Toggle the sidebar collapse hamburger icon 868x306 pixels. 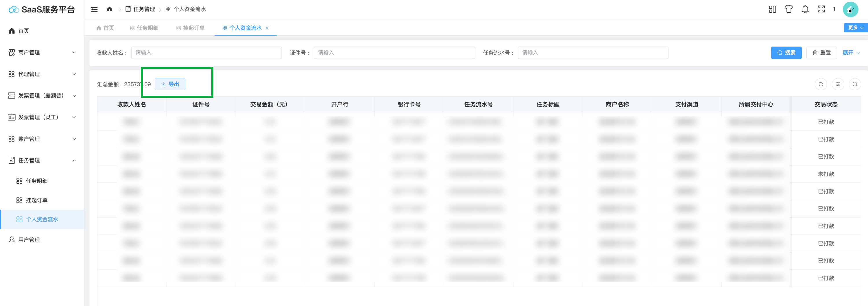94,10
